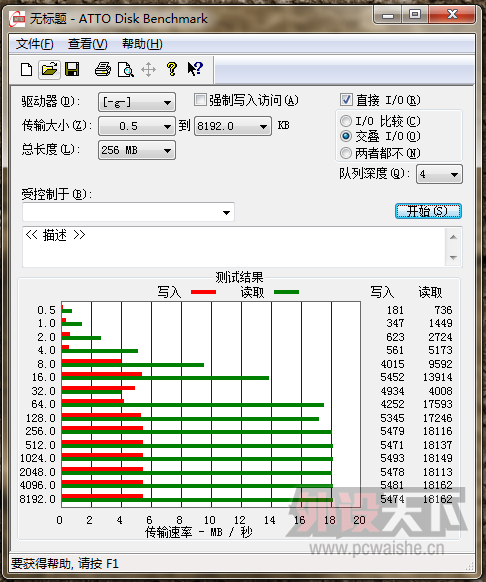
Task: Open the 文件(F) menu
Action: [35, 44]
